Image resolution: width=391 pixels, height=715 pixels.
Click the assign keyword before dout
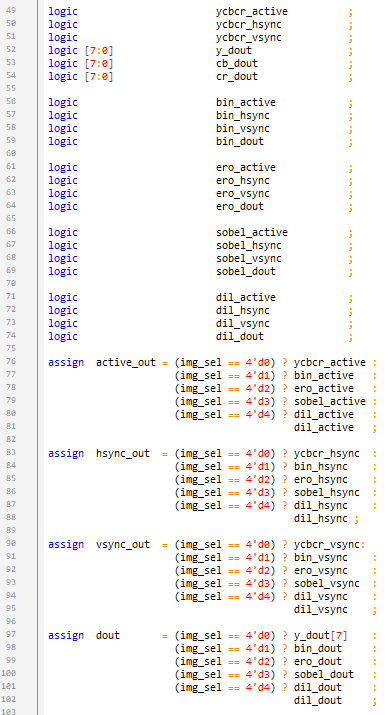click(x=66, y=635)
